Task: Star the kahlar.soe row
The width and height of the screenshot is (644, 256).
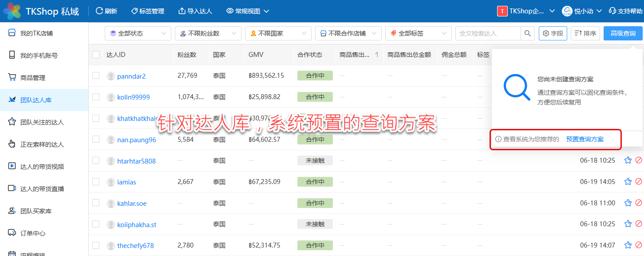Action: coord(628,203)
